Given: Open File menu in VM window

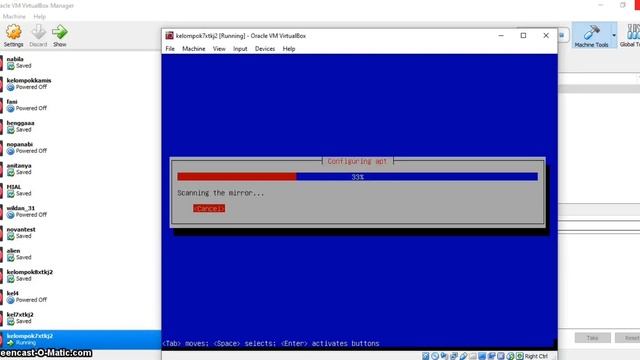Looking at the screenshot, I should (x=170, y=49).
